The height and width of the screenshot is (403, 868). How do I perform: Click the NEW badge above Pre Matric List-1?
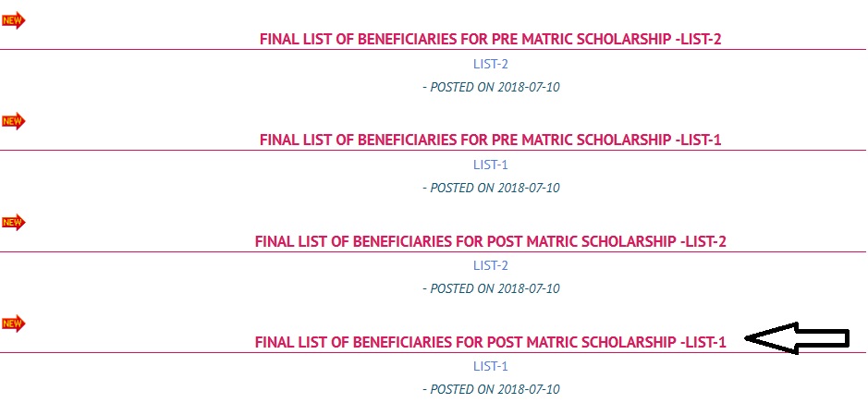click(13, 121)
